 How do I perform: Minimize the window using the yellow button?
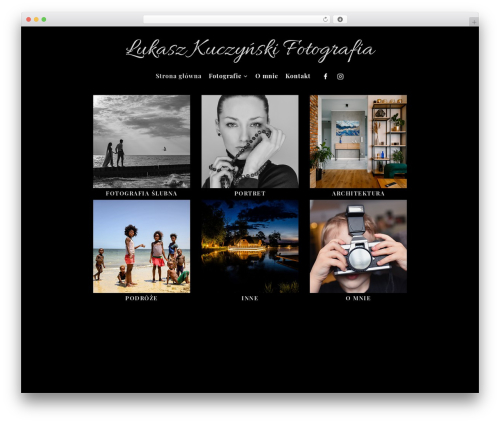pyautogui.click(x=36, y=19)
